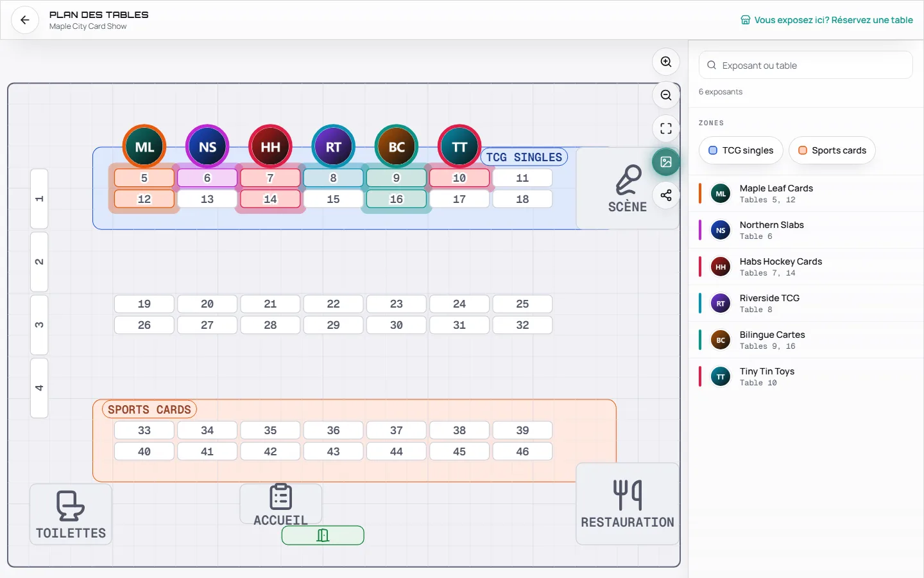
Task: Select table 8 on the map
Action: [333, 178]
